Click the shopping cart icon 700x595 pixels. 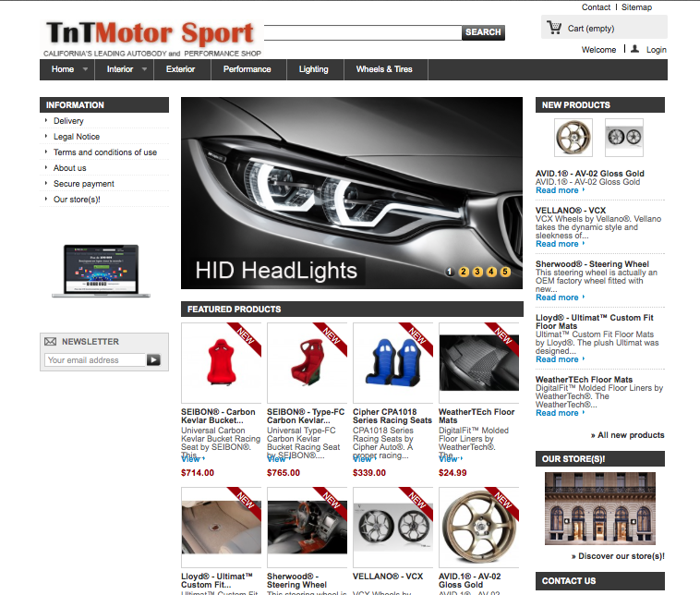pos(554,28)
